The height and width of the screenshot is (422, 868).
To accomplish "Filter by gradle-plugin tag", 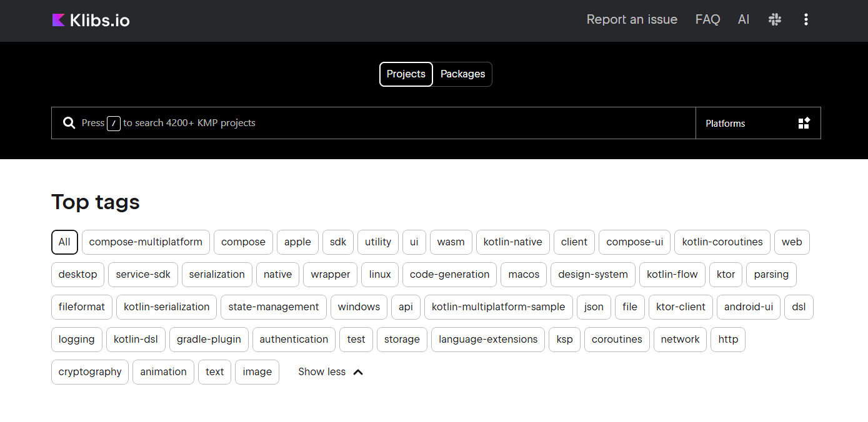I will coord(209,340).
